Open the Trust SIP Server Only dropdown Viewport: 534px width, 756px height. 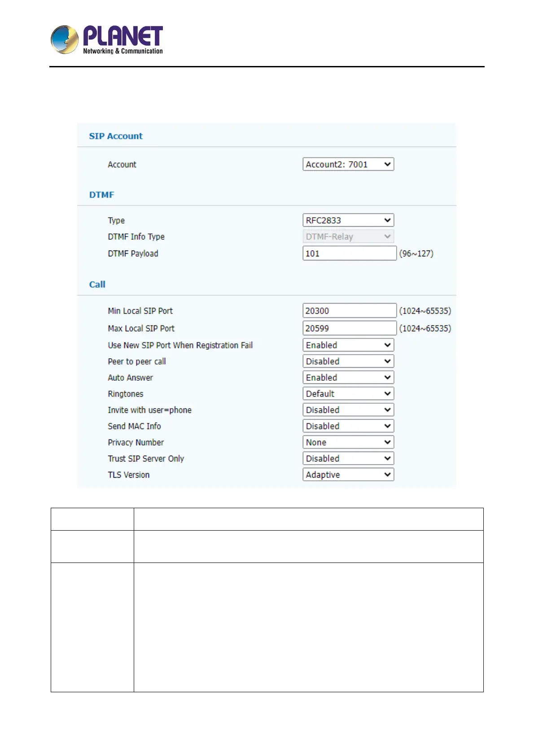click(348, 458)
